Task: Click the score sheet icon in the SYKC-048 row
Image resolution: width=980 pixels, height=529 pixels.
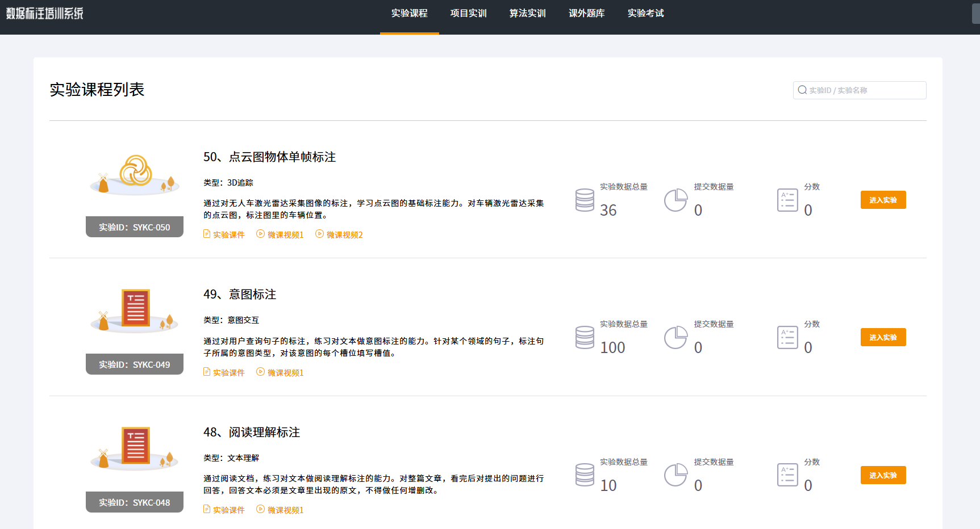Action: tap(787, 475)
